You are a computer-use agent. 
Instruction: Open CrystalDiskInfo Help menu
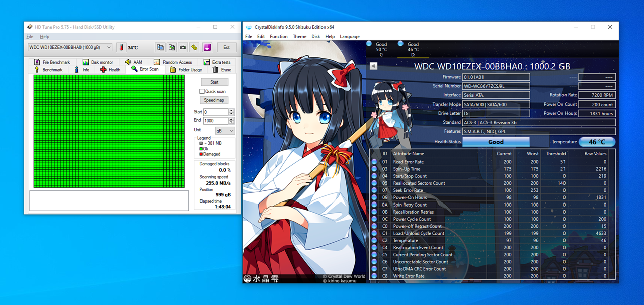[x=330, y=36]
